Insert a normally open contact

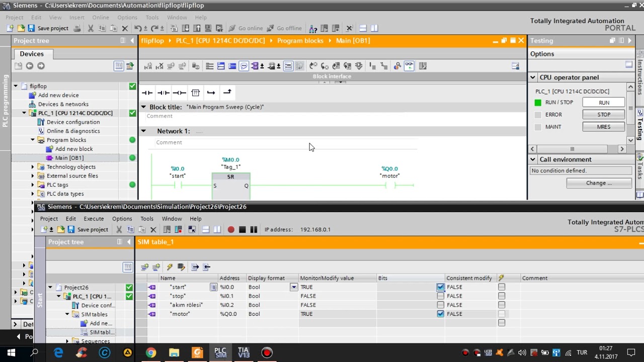click(x=147, y=93)
